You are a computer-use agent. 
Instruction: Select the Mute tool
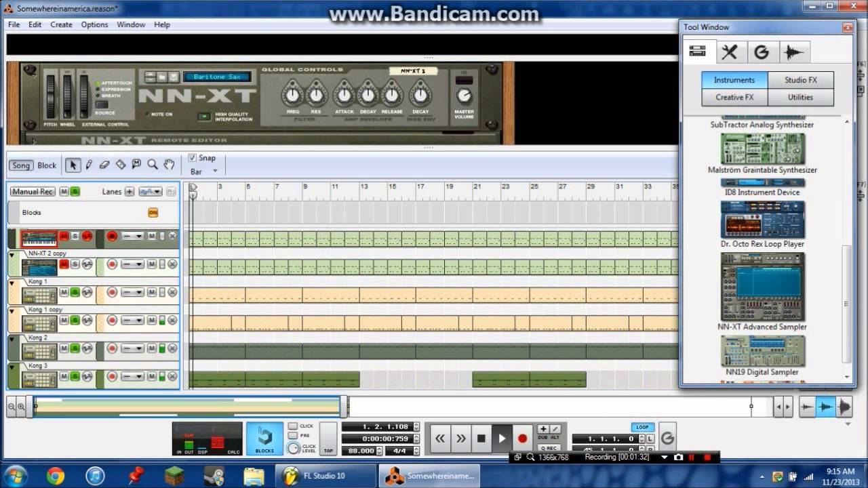click(136, 165)
